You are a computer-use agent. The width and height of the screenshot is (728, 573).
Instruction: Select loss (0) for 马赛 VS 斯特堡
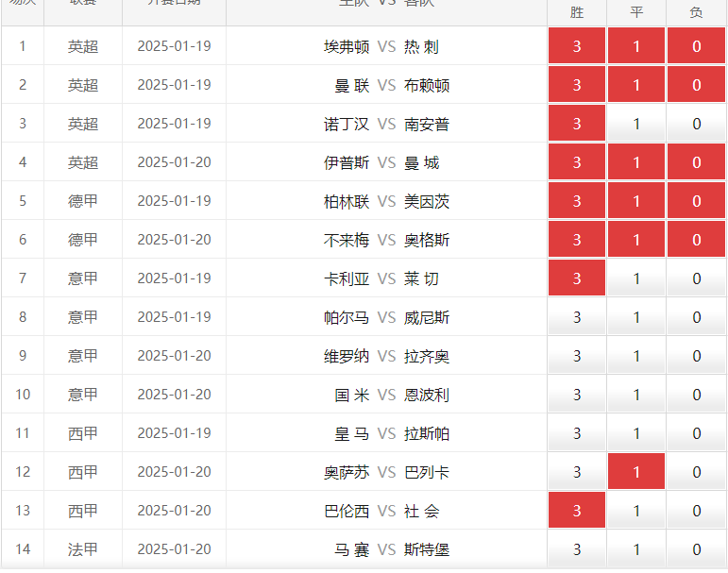(697, 549)
